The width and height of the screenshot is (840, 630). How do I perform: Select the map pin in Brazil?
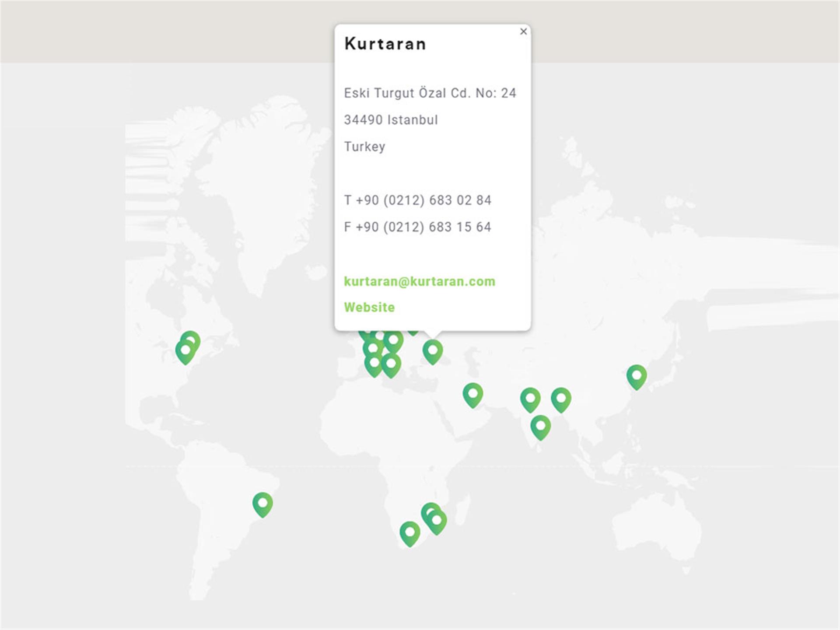262,505
